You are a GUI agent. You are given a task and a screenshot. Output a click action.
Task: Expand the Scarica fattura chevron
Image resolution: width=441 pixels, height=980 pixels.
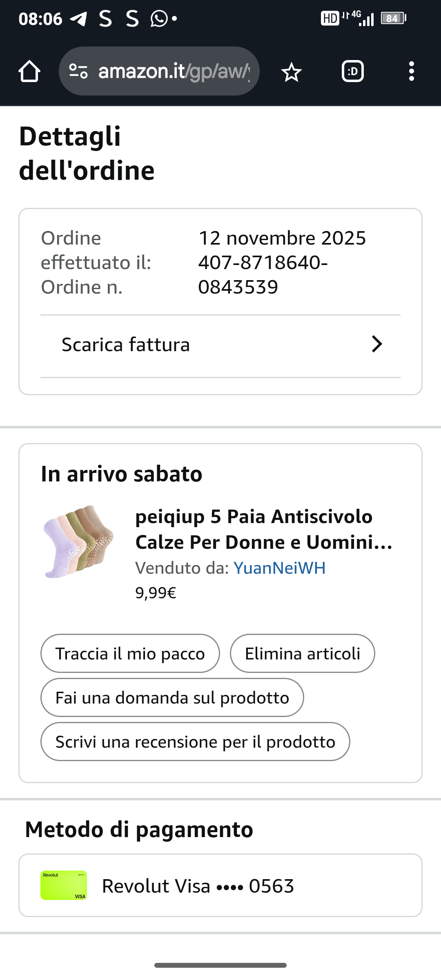tap(376, 344)
